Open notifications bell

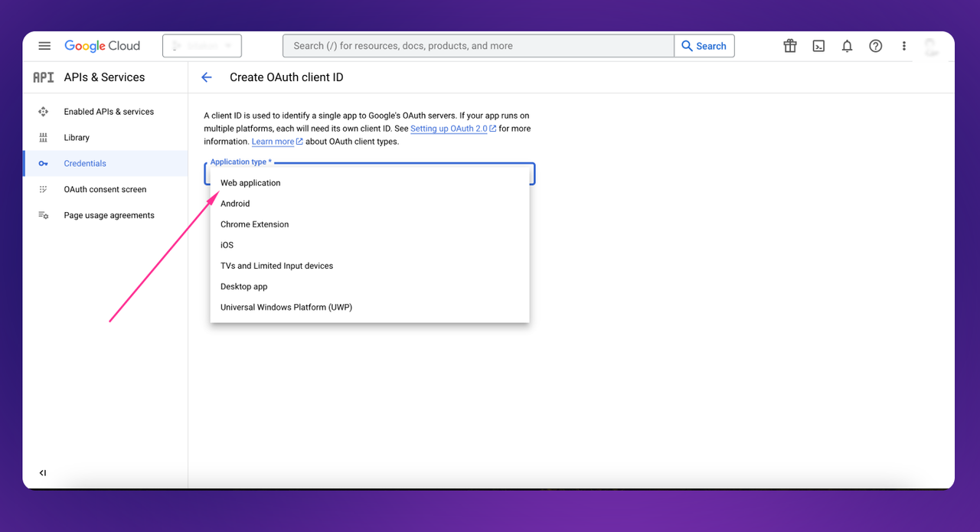tap(847, 46)
